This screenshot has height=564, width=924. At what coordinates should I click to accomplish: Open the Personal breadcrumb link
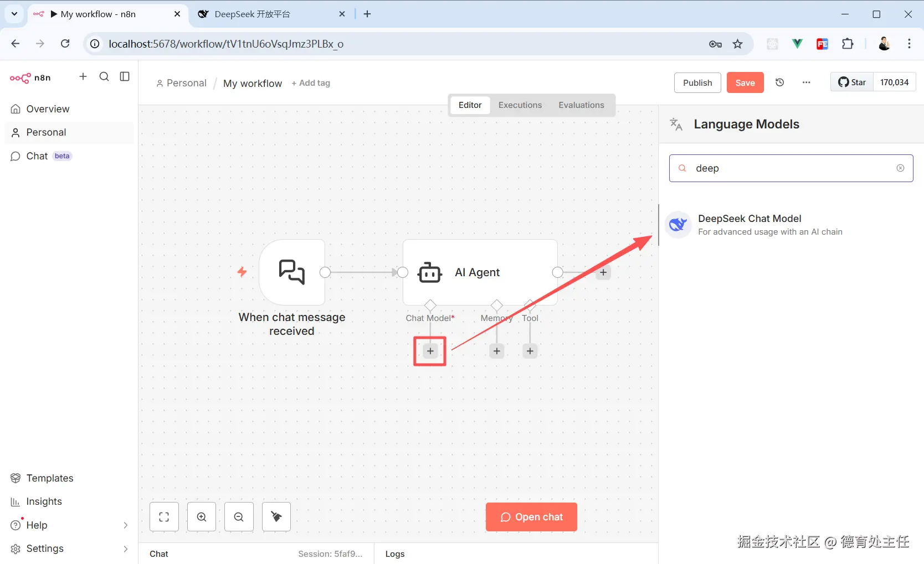click(181, 83)
